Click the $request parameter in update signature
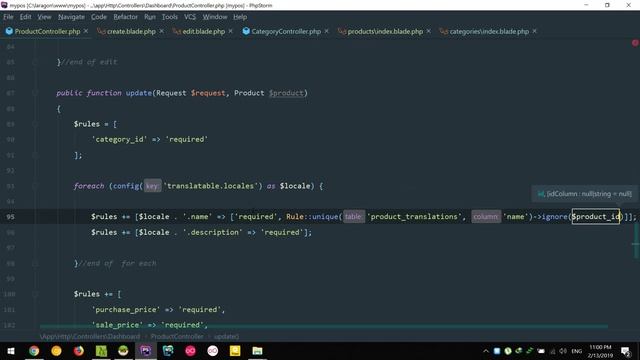The width and height of the screenshot is (640, 360). (x=208, y=93)
